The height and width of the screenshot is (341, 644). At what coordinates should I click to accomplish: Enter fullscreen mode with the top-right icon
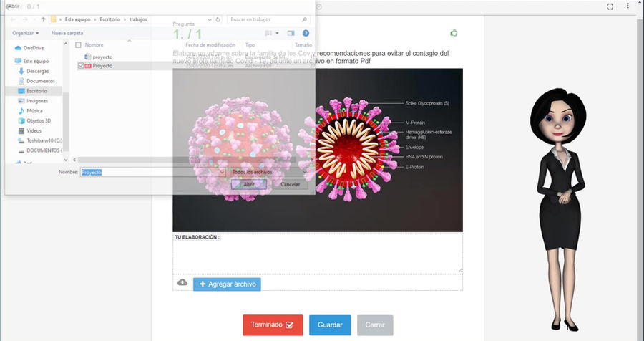[610, 6]
